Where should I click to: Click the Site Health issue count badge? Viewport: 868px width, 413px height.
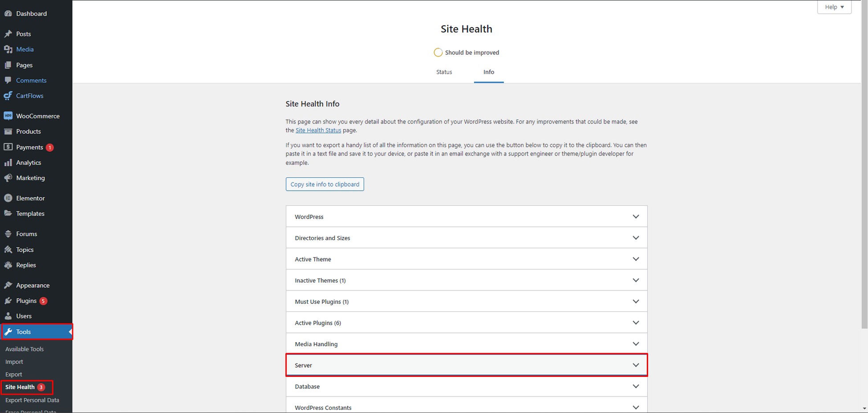[41, 387]
